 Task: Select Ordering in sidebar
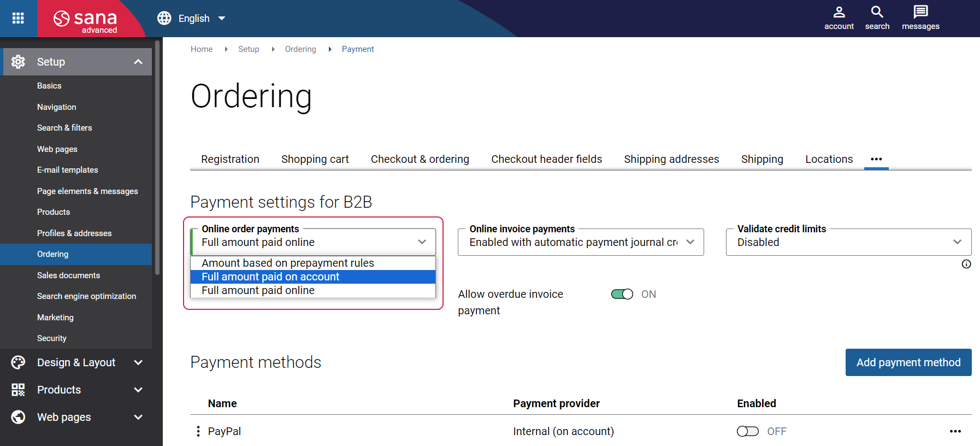pos(76,254)
